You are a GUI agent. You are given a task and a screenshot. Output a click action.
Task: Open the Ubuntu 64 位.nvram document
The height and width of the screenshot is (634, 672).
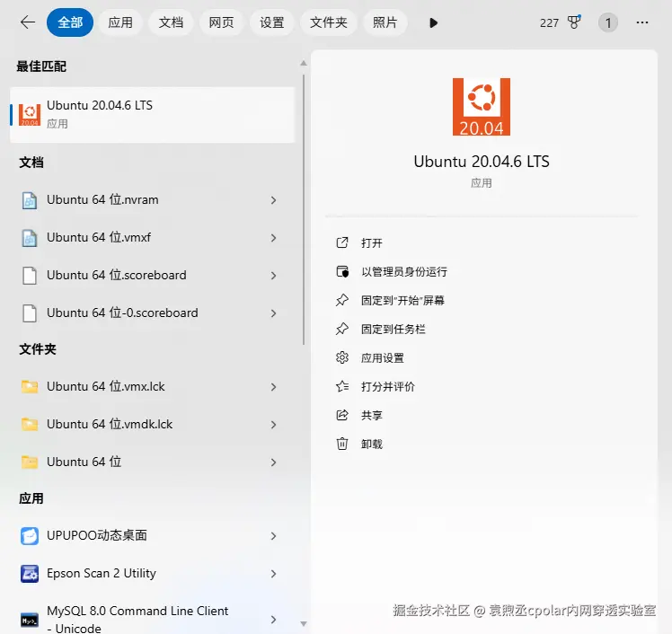152,200
